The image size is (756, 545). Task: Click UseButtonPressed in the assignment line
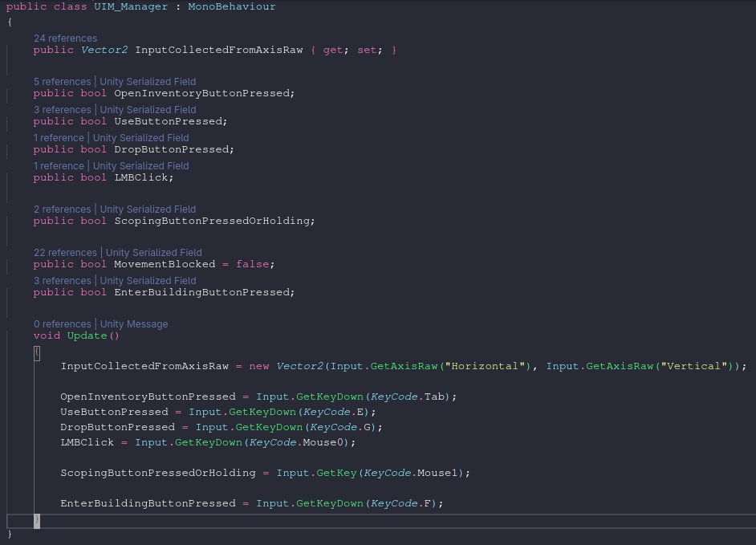coord(114,412)
